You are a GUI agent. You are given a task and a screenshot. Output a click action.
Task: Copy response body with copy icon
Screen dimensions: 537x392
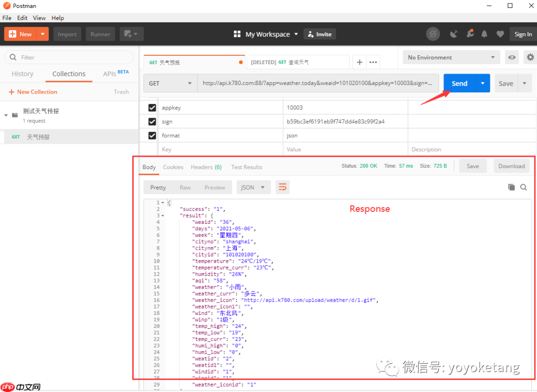tap(511, 187)
